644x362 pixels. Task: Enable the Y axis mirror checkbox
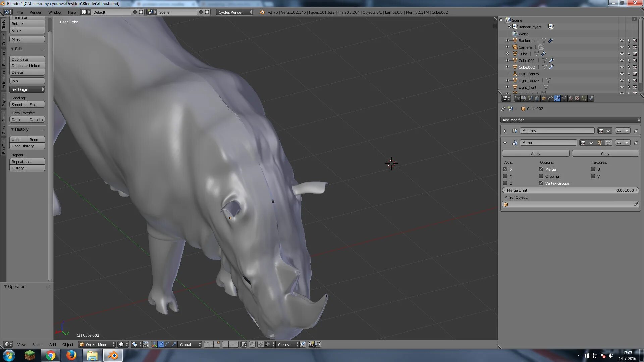coord(505,176)
